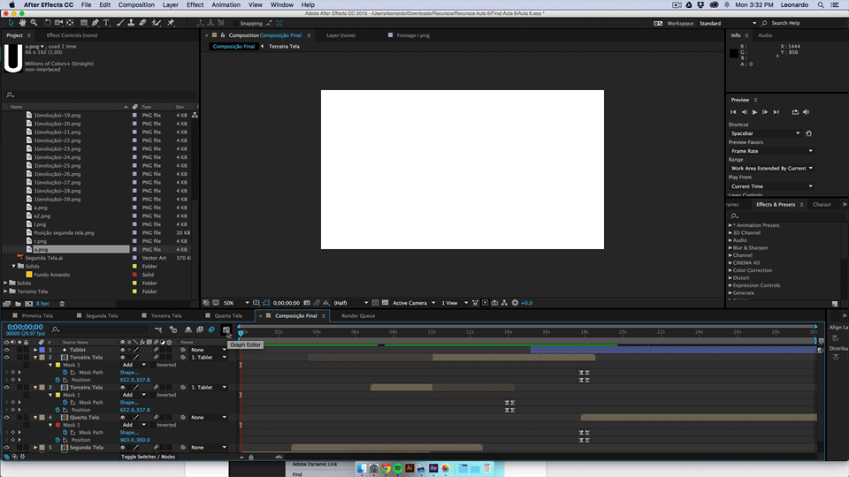Open the Graph Editor in the timeline
The height and width of the screenshot is (477, 849).
(226, 330)
